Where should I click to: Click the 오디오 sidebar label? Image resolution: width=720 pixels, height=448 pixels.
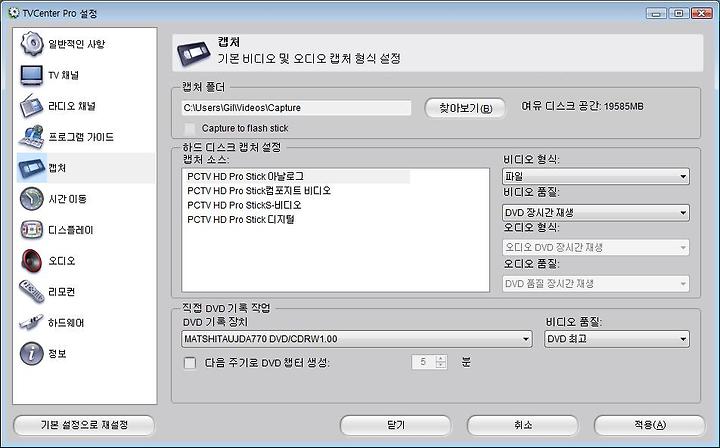pos(62,261)
